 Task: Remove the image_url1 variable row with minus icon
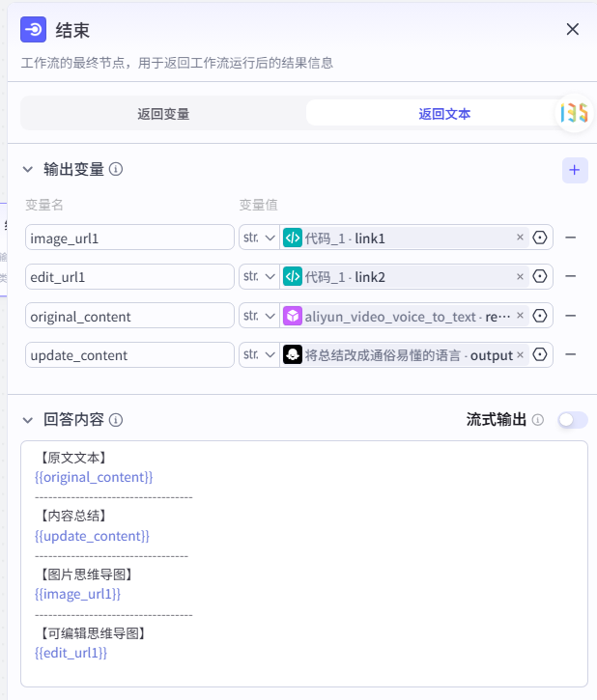(571, 238)
